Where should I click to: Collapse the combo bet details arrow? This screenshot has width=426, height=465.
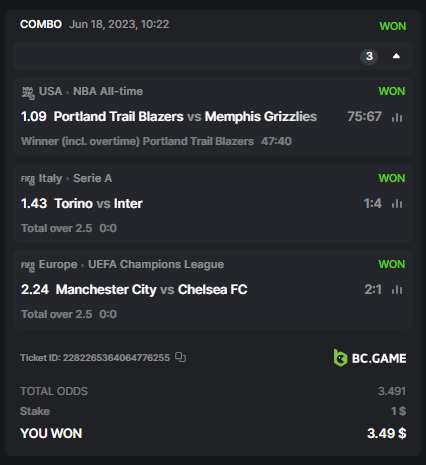[396, 56]
